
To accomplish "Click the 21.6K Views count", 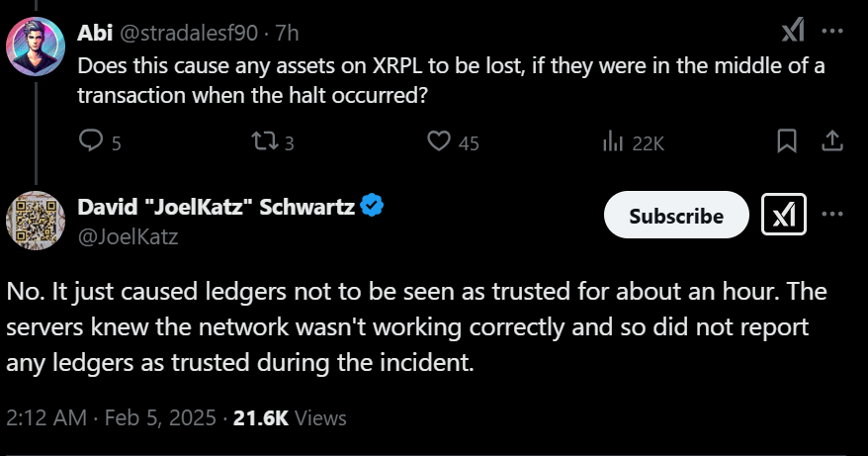I will [291, 418].
